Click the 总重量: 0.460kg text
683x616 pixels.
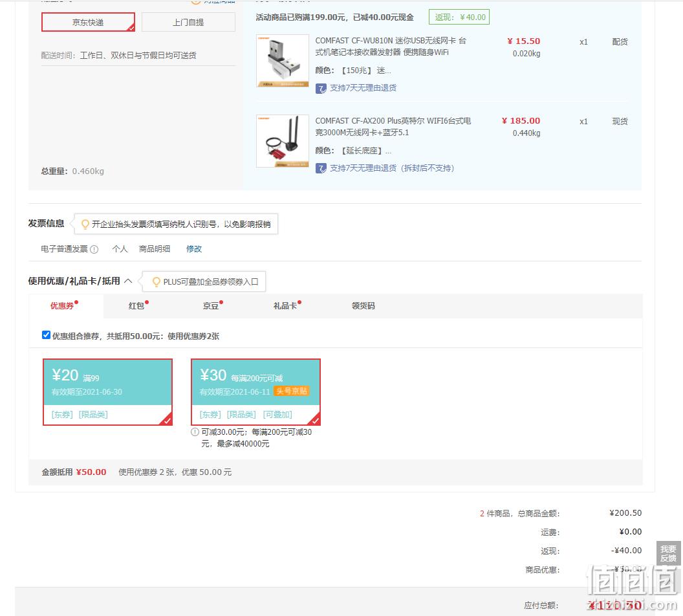(72, 171)
